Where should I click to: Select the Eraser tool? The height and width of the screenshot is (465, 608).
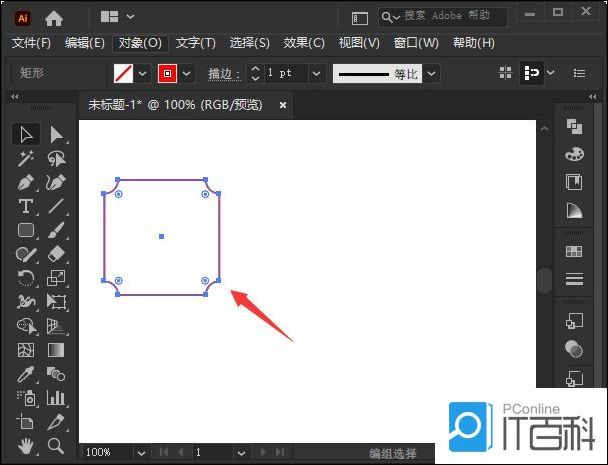pos(56,254)
